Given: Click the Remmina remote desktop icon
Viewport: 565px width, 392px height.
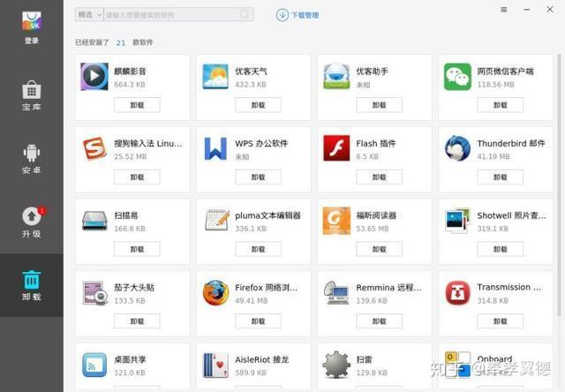Looking at the screenshot, I should click(x=336, y=292).
